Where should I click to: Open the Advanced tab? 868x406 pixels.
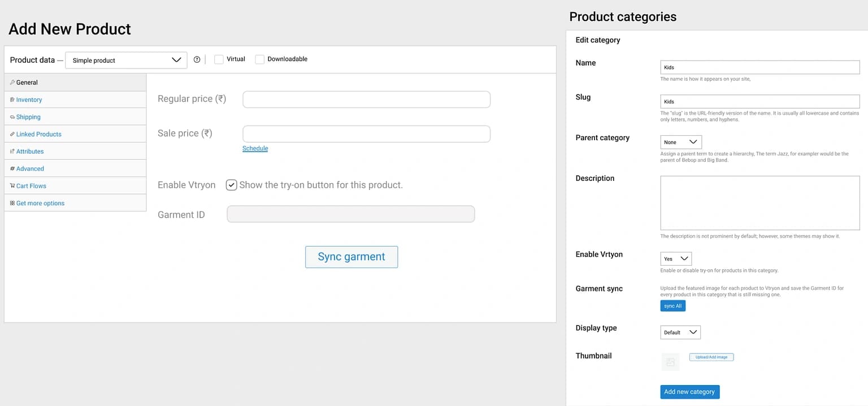pos(30,169)
